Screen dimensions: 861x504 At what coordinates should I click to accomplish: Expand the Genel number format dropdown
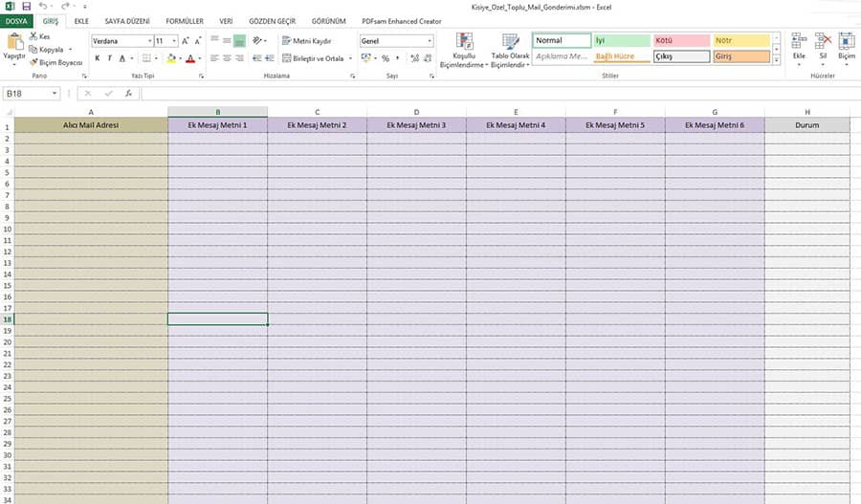pos(430,41)
